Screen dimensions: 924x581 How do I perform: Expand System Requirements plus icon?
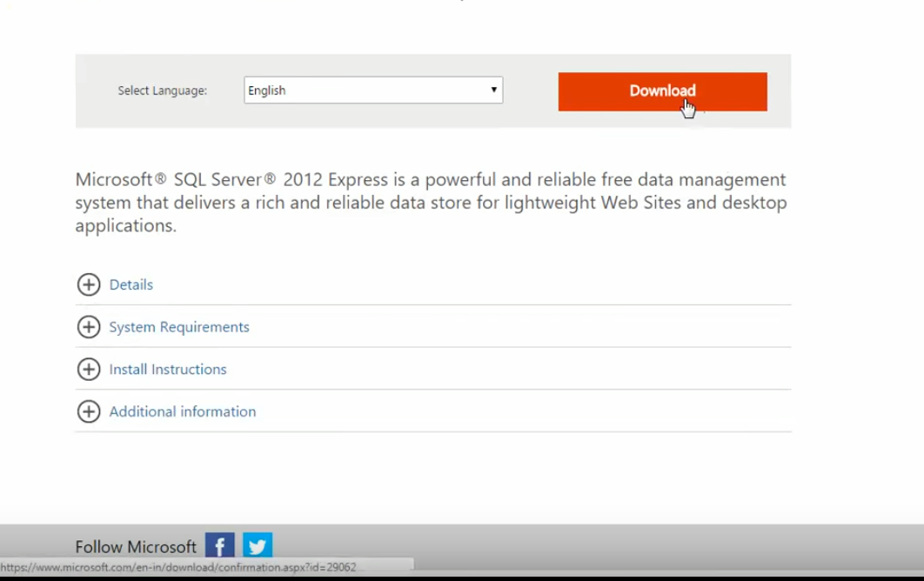[x=89, y=327]
